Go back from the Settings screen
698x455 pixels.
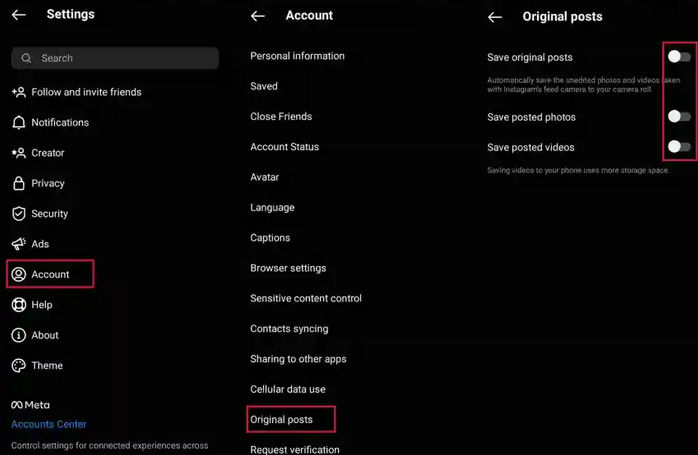(19, 15)
